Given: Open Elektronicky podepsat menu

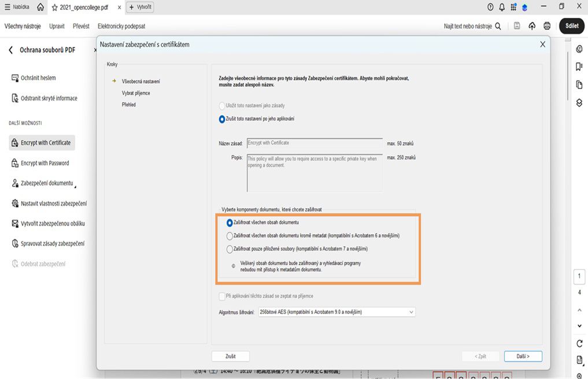Looking at the screenshot, I should click(121, 26).
